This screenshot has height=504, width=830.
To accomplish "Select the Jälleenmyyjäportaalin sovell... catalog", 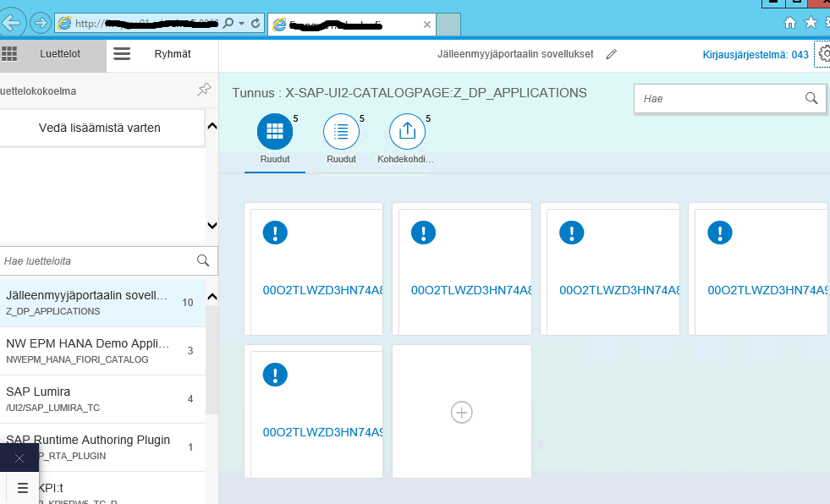I will pyautogui.click(x=102, y=303).
